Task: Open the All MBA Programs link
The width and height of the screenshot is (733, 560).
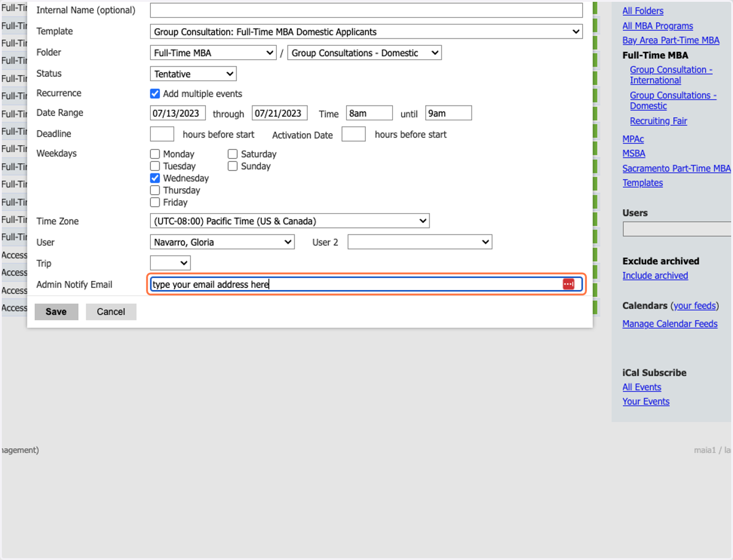Action: (x=658, y=26)
